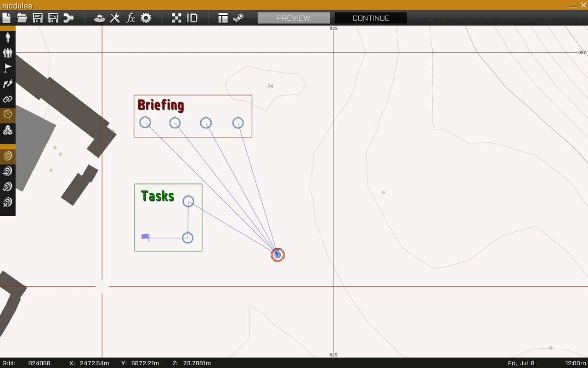588x368 pixels.
Task: Toggle object ID display
Action: tap(192, 18)
